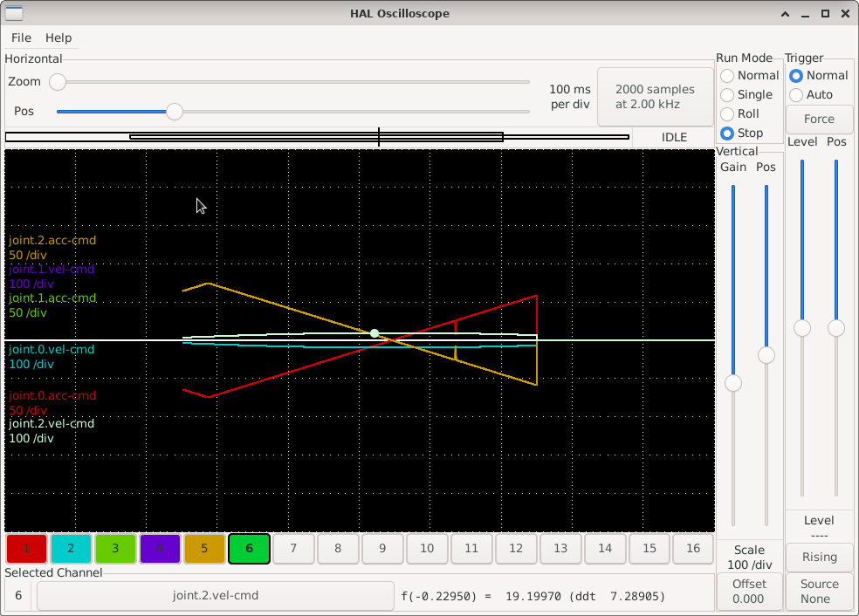Viewport: 859px width, 616px height.
Task: Select green channel 3 button
Action: pos(115,549)
